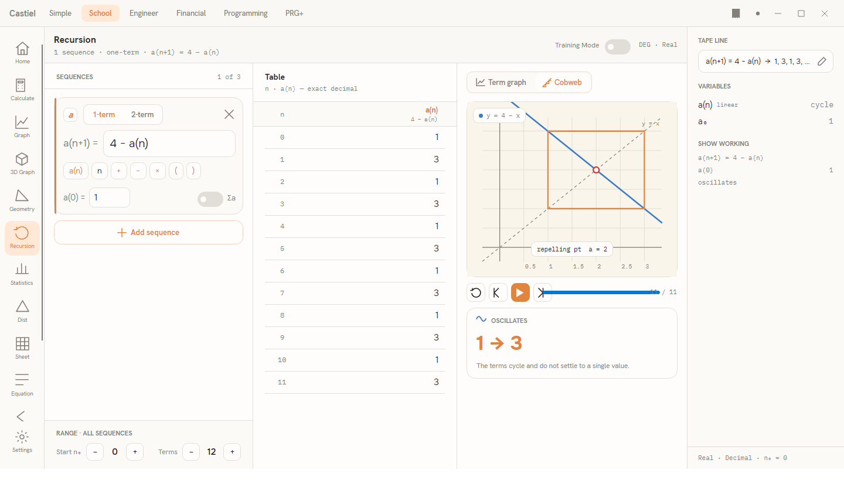
Task: Select the 2-term recursion option
Action: point(142,115)
